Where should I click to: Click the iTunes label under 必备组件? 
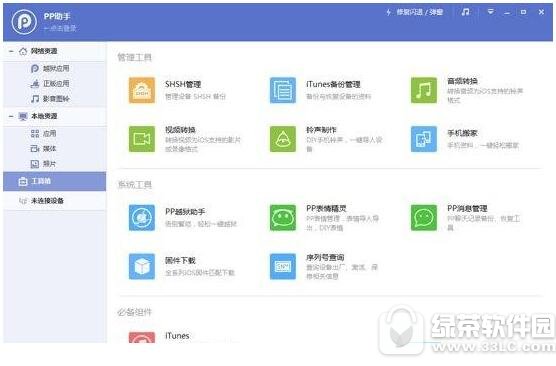[177, 336]
